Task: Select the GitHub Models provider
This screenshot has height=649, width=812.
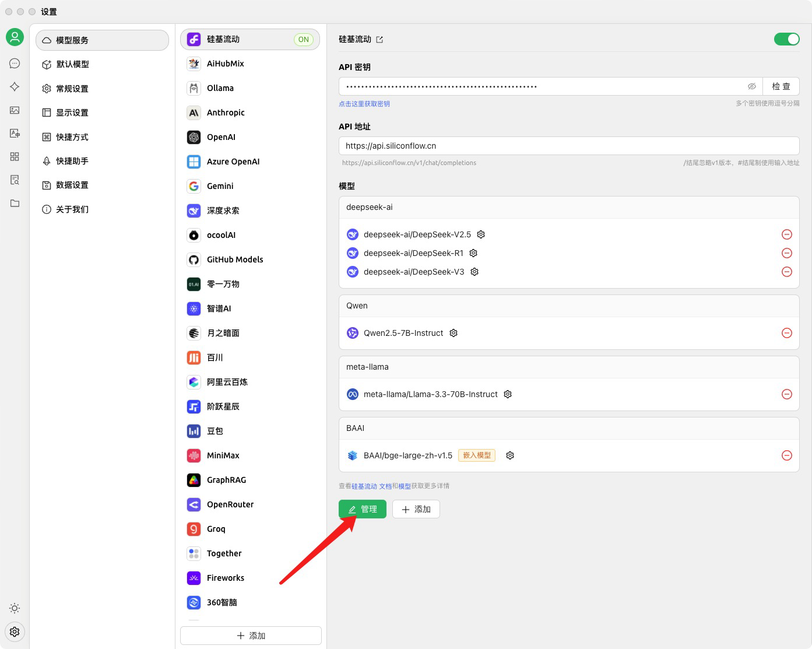Action: pos(250,259)
